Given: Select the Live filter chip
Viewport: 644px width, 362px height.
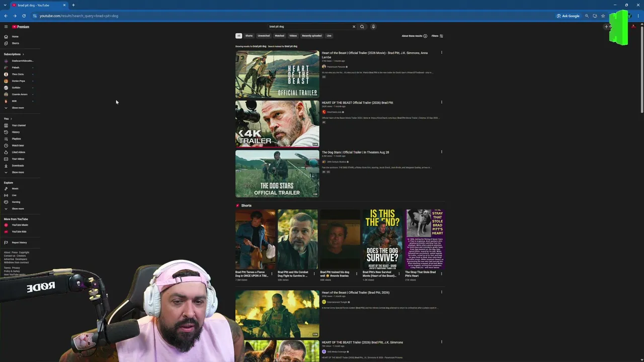Looking at the screenshot, I should (x=329, y=36).
